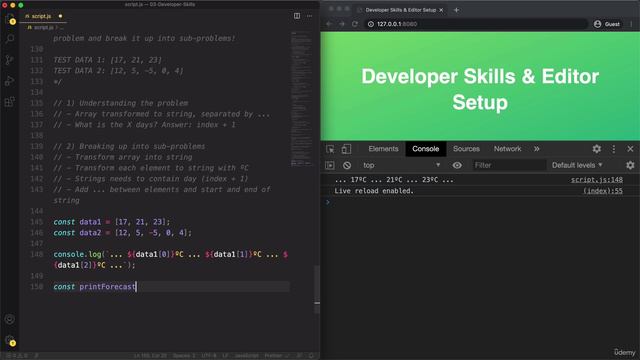The height and width of the screenshot is (360, 640).
Task: Click line 145 'const data1' code
Action: pos(111,222)
